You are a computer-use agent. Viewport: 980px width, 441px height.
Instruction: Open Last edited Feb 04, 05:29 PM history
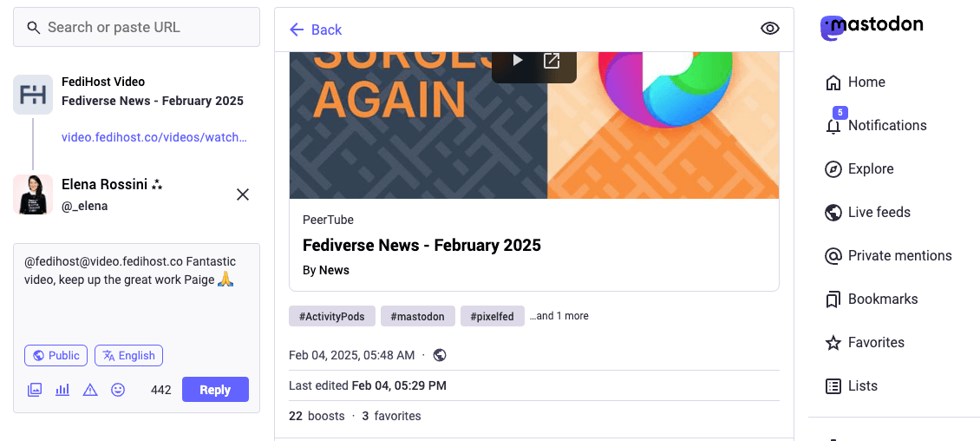point(368,385)
